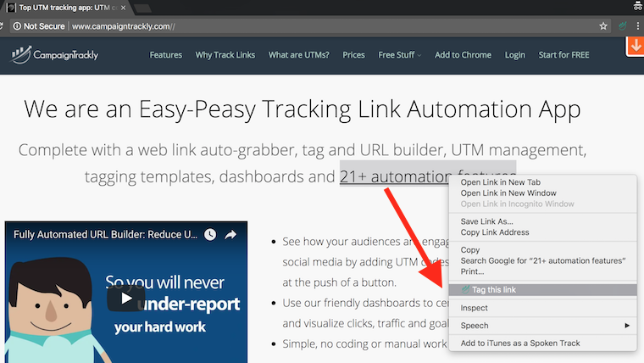Click the text at the push of a button
Screen dimensions: 644x363
[x=339, y=282]
